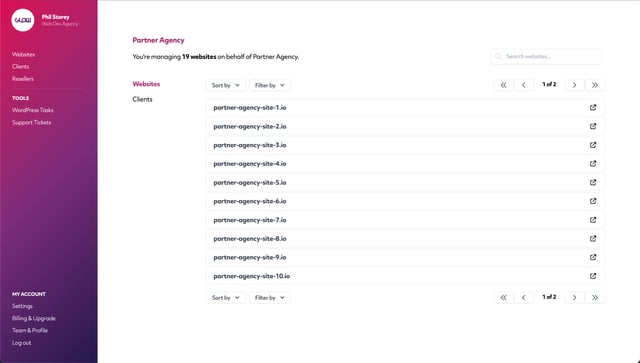This screenshot has height=363, width=640.
Task: Open the partner-agency-site-5.io row
Action: click(x=405, y=183)
